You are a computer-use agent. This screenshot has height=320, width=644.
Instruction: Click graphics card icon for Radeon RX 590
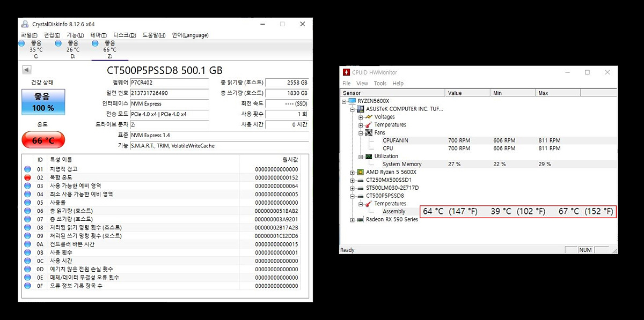361,219
